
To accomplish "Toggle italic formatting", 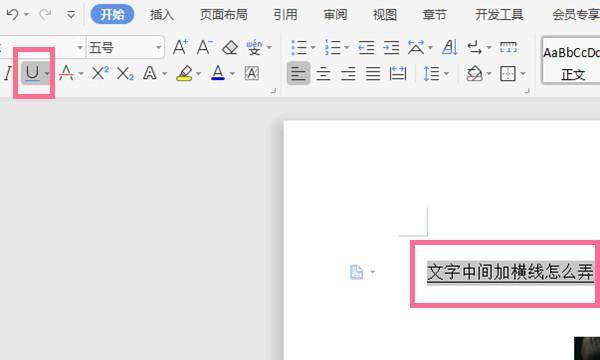I will coord(8,73).
